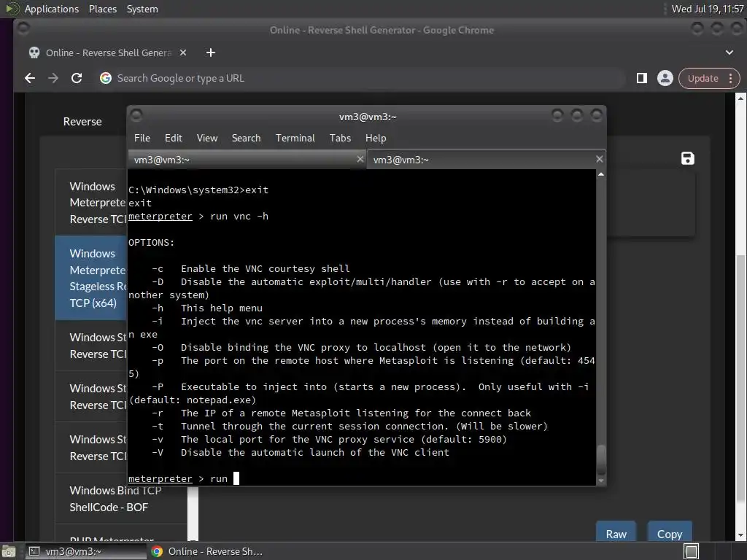Click the Reverse tab on webpage
Image resolution: width=747 pixels, height=560 pixels.
point(82,122)
